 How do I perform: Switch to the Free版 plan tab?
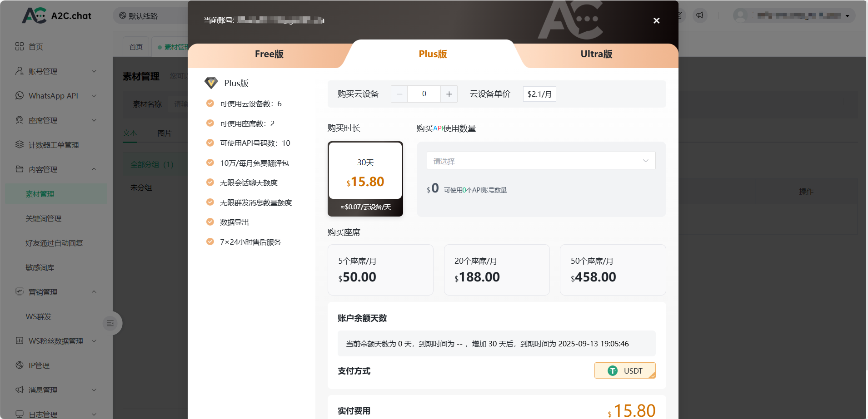tap(269, 54)
